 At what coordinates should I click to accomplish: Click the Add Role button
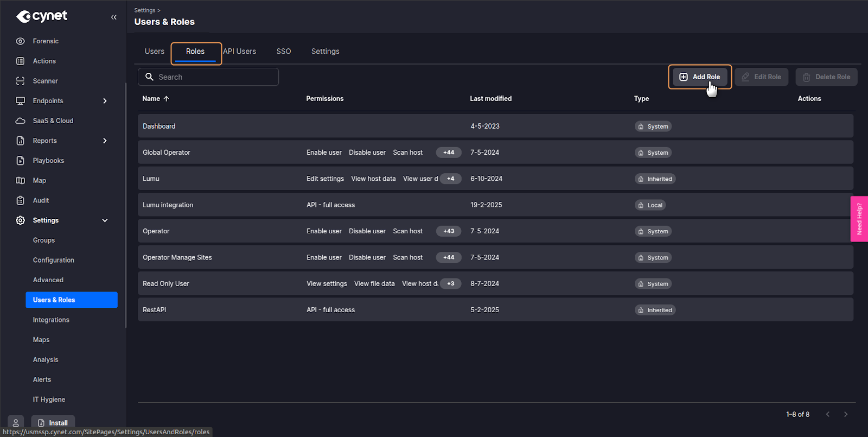point(700,77)
